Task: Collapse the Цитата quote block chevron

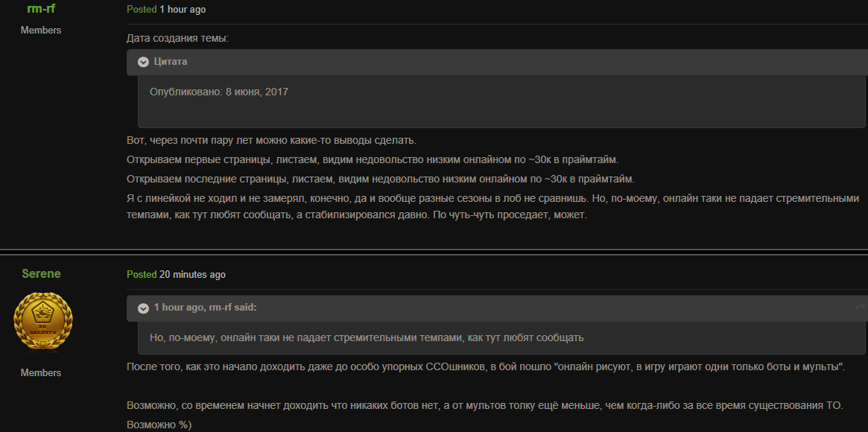Action: 143,62
